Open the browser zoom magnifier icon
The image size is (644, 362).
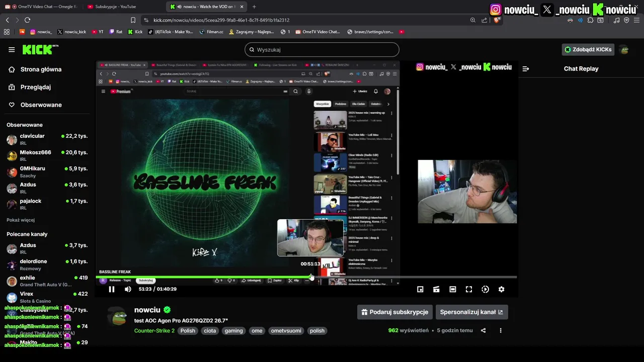pyautogui.click(x=473, y=20)
